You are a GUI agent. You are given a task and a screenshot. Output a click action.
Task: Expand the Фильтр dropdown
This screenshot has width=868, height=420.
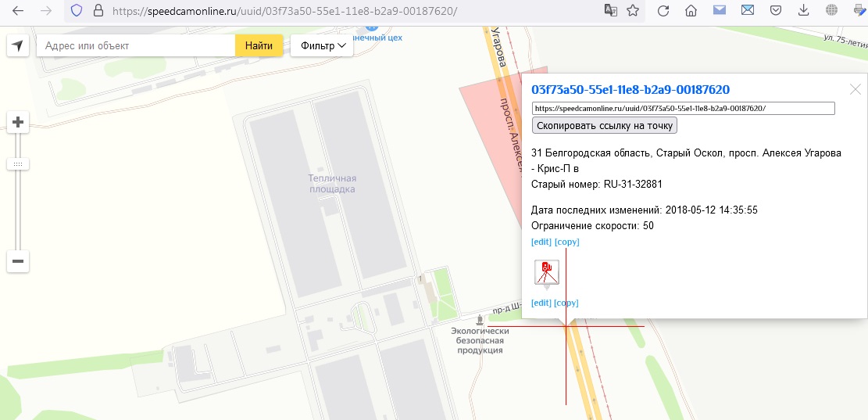[x=322, y=46]
